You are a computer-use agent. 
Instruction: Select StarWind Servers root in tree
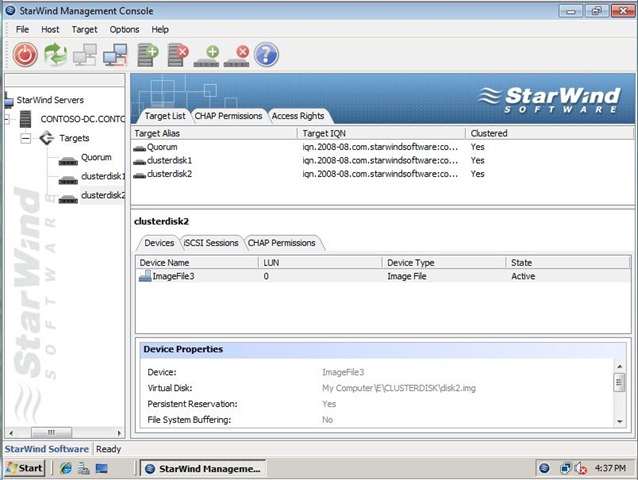tap(50, 100)
